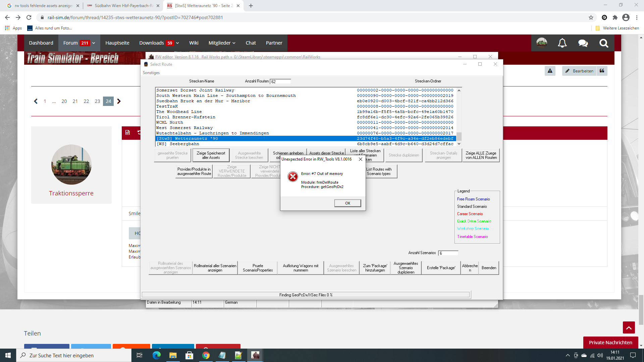Click the Anzahl Szenarios input field

pyautogui.click(x=448, y=253)
